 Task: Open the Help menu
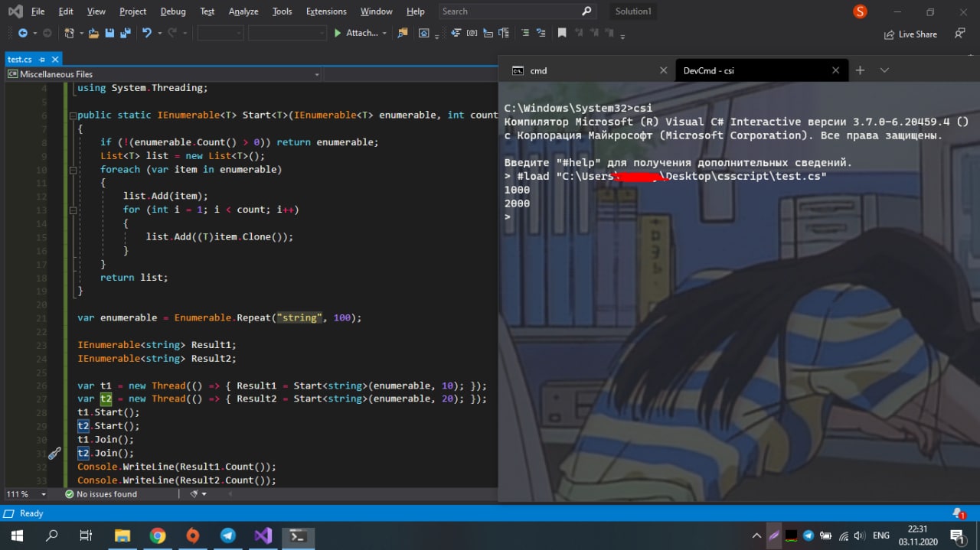click(416, 11)
